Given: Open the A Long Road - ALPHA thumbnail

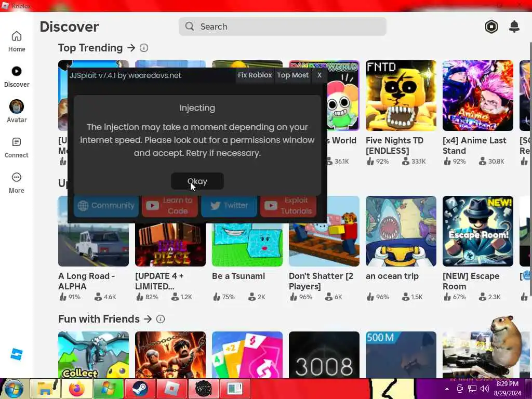Looking at the screenshot, I should coord(94,244).
